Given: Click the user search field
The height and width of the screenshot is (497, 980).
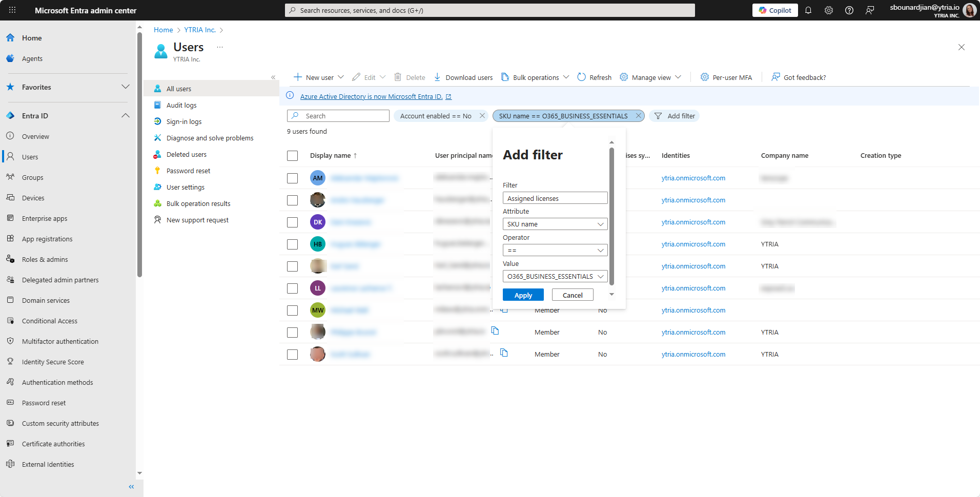Looking at the screenshot, I should (338, 116).
